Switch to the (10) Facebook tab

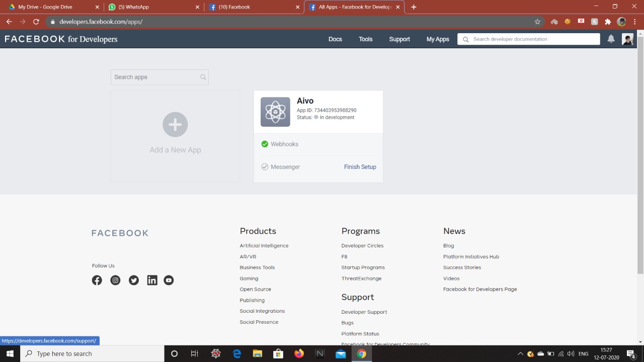pos(254,7)
